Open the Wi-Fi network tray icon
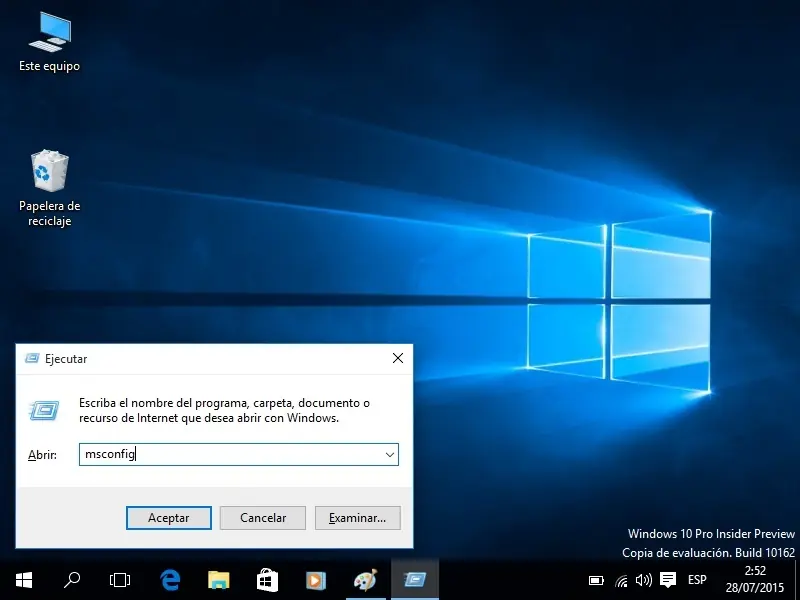The image size is (800, 600). pos(621,581)
